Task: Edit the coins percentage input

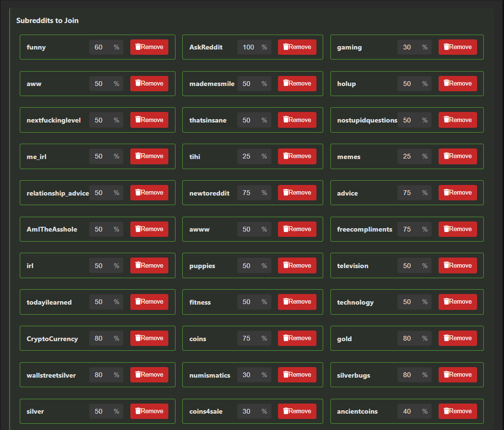Action: (254, 339)
